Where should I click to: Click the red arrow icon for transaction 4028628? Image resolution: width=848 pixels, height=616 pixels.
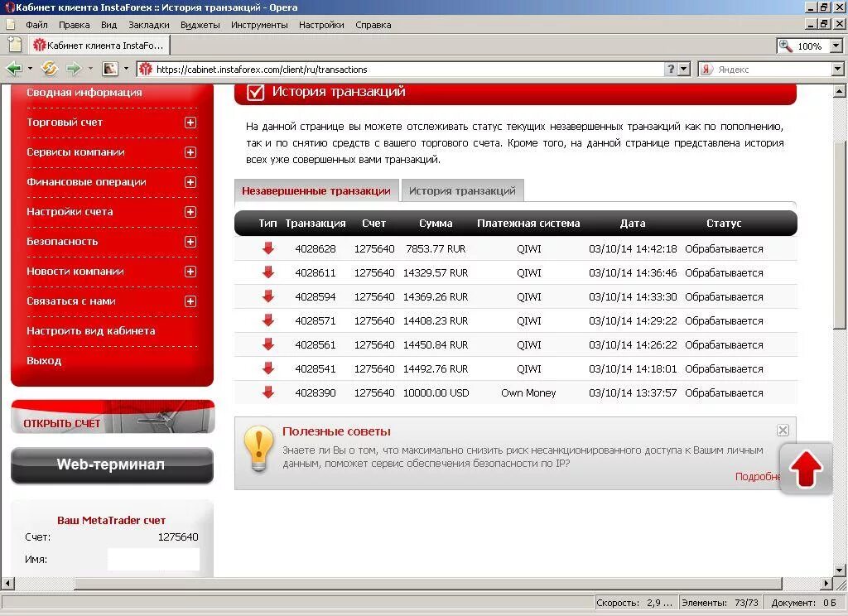point(267,248)
